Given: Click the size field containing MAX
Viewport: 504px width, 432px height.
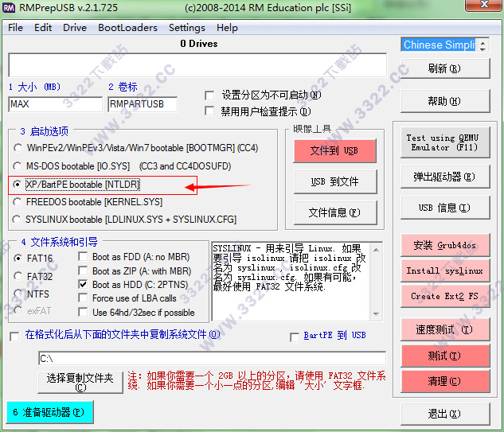Looking at the screenshot, I should [55, 104].
